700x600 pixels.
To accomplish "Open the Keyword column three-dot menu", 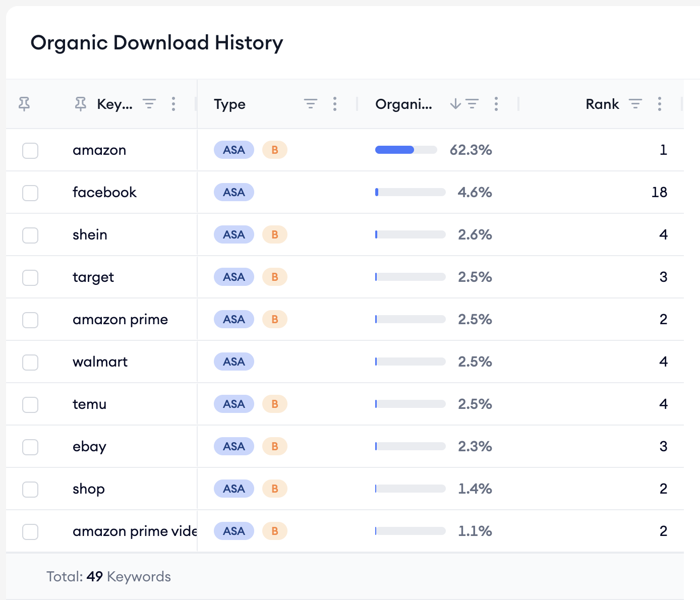I will (x=173, y=104).
